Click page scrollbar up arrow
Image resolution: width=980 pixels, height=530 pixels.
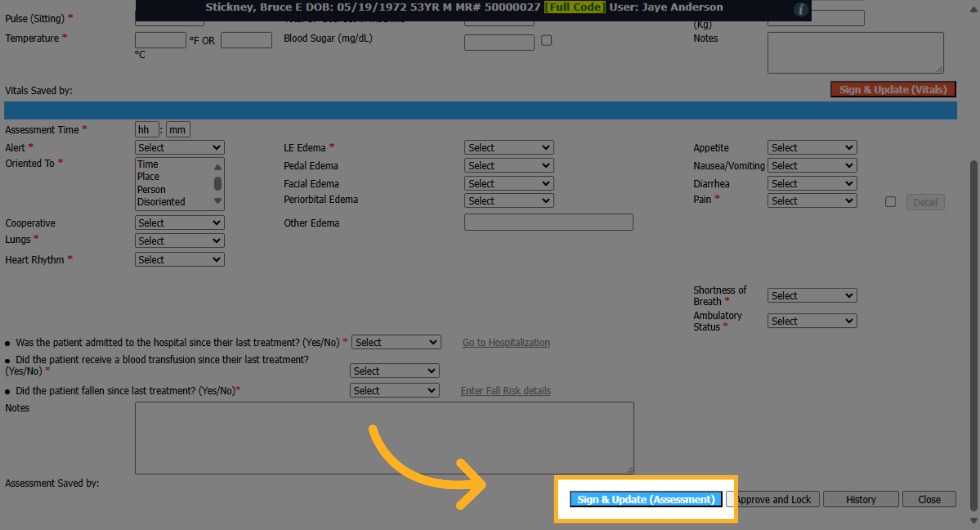coord(974,10)
